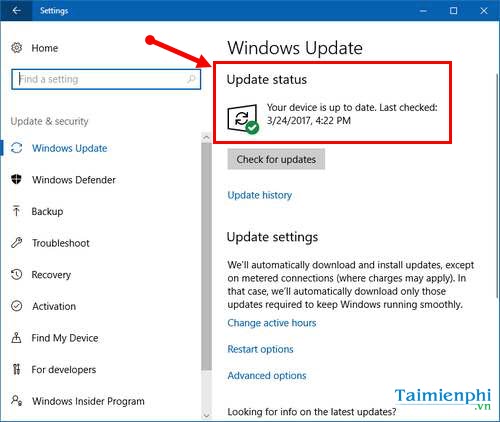Click sidebar scrollbar up arrow
Viewport: 500px width, 422px height.
(206, 137)
